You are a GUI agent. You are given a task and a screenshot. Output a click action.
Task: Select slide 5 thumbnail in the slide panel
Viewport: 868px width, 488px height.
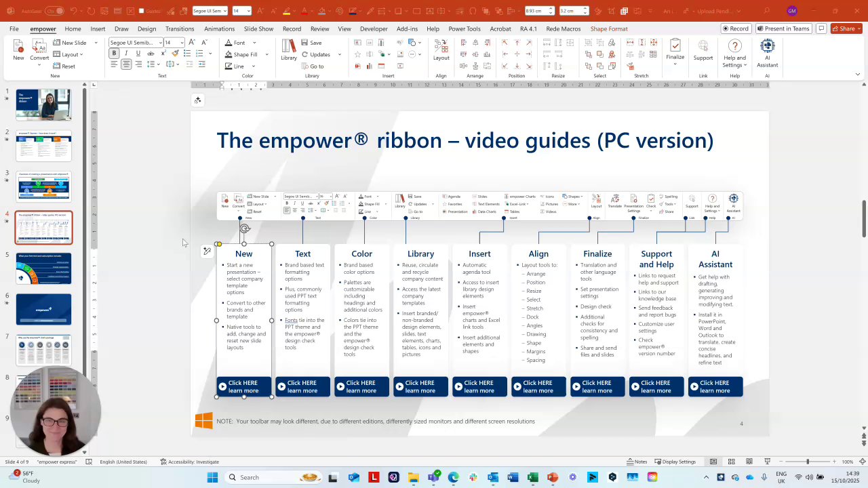(x=44, y=268)
